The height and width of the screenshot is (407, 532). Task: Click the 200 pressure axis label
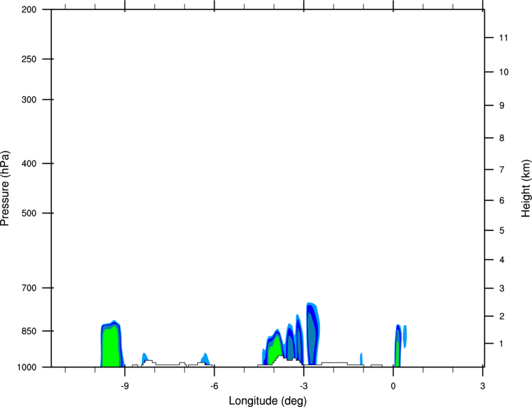[x=29, y=9]
